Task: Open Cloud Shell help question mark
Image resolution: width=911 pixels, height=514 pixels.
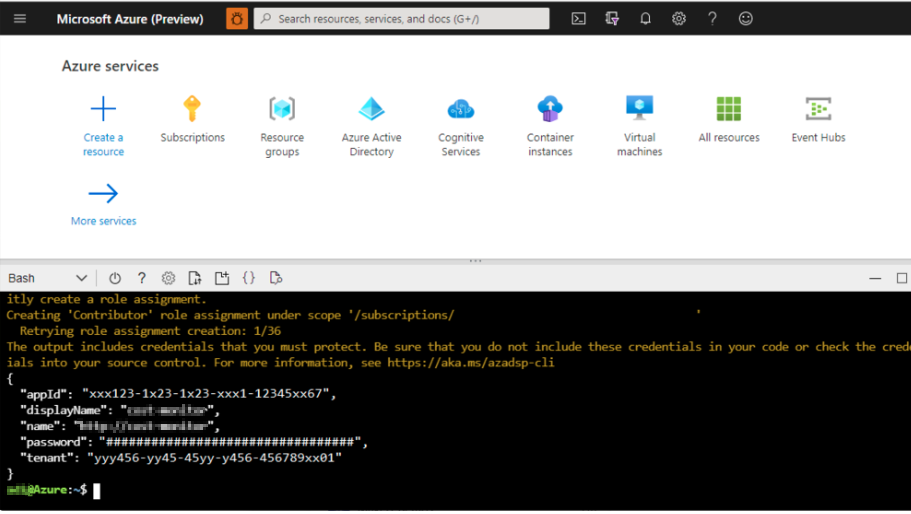Action: point(142,278)
